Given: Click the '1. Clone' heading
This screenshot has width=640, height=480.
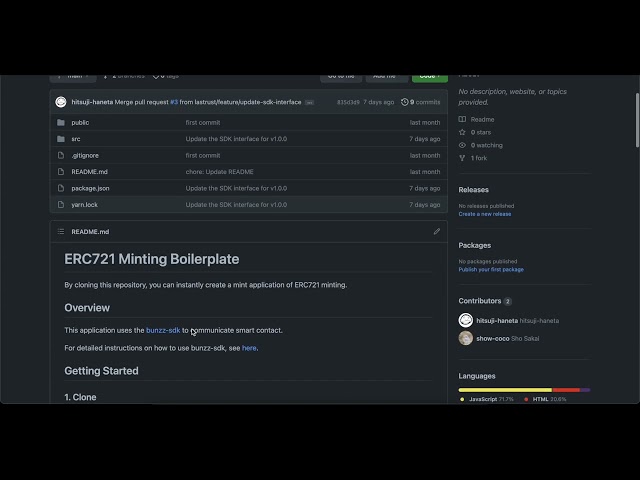Looking at the screenshot, I should (x=80, y=397).
